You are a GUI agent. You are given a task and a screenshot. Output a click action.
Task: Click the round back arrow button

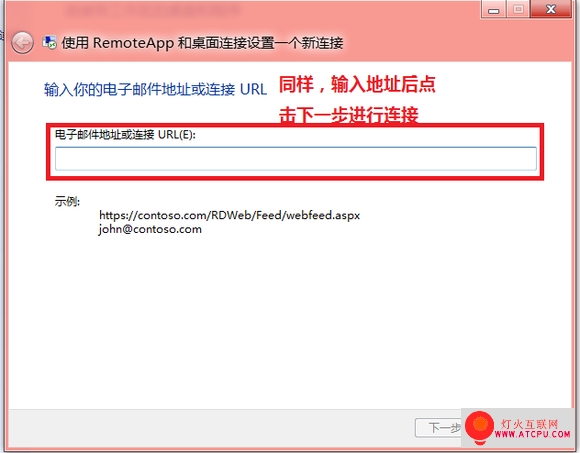[22, 43]
